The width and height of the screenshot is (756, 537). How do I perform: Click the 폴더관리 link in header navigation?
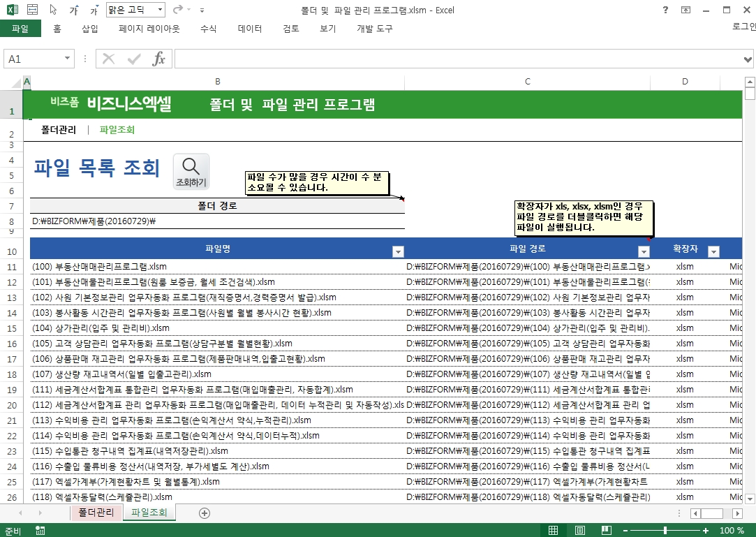(59, 130)
